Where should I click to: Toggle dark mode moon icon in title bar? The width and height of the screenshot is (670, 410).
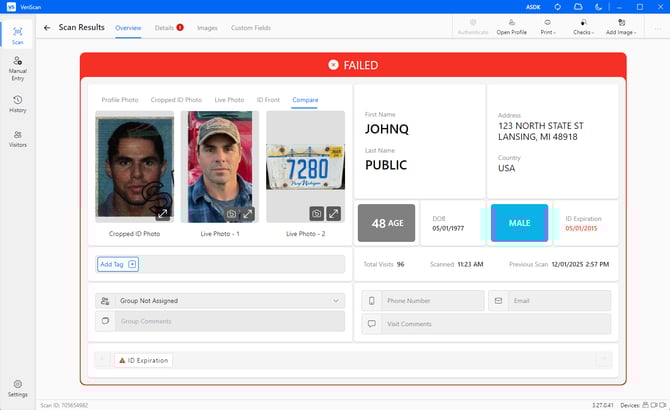click(597, 7)
